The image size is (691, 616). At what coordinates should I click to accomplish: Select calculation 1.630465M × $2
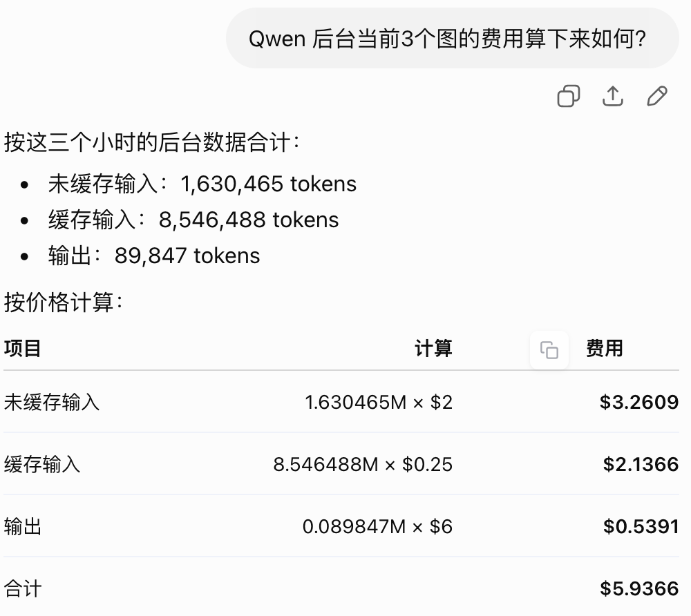[379, 402]
